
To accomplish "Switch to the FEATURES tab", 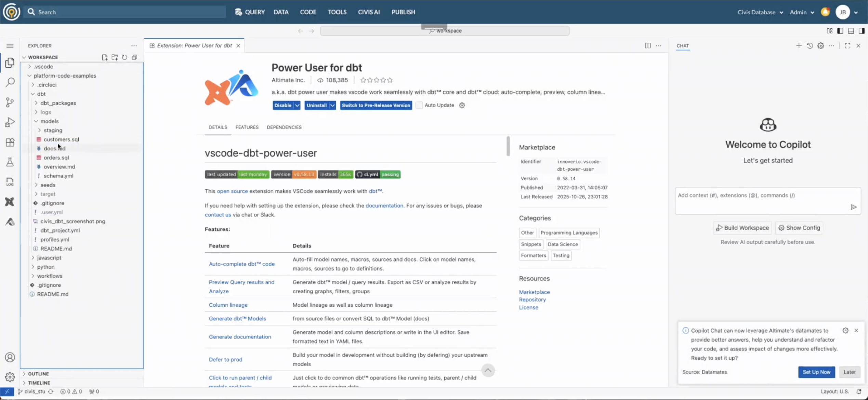I will pyautogui.click(x=247, y=127).
